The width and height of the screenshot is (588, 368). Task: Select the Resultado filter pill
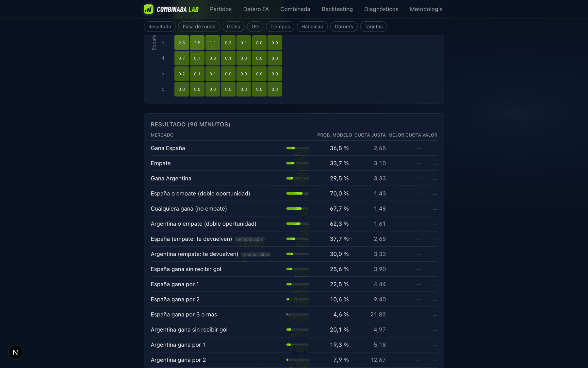160,26
